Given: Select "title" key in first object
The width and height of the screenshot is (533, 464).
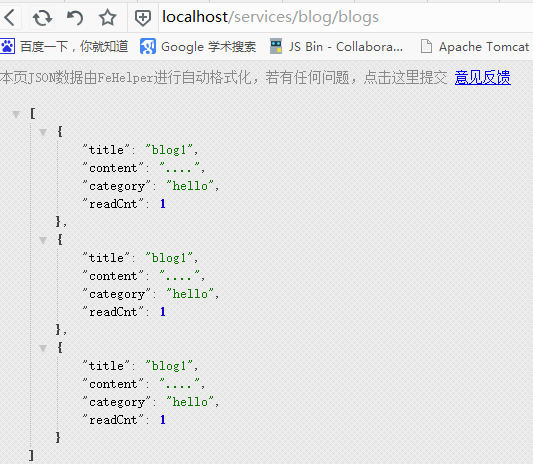Looking at the screenshot, I should point(106,150).
